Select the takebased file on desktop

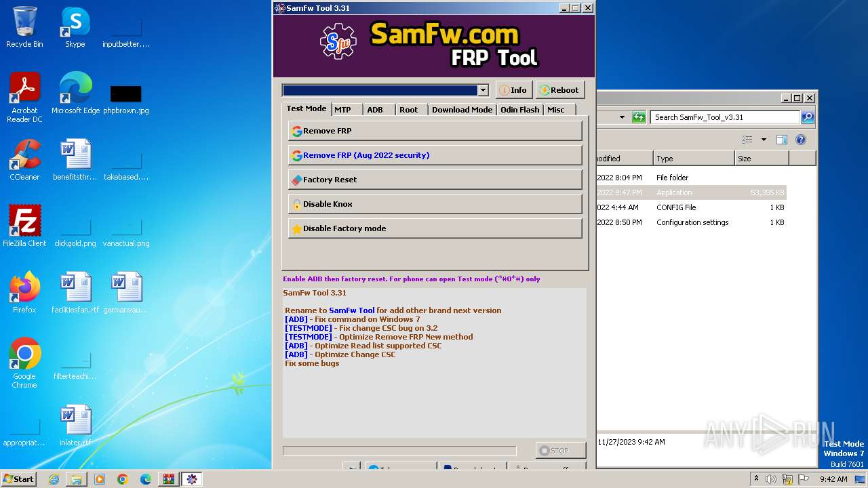coord(126,166)
